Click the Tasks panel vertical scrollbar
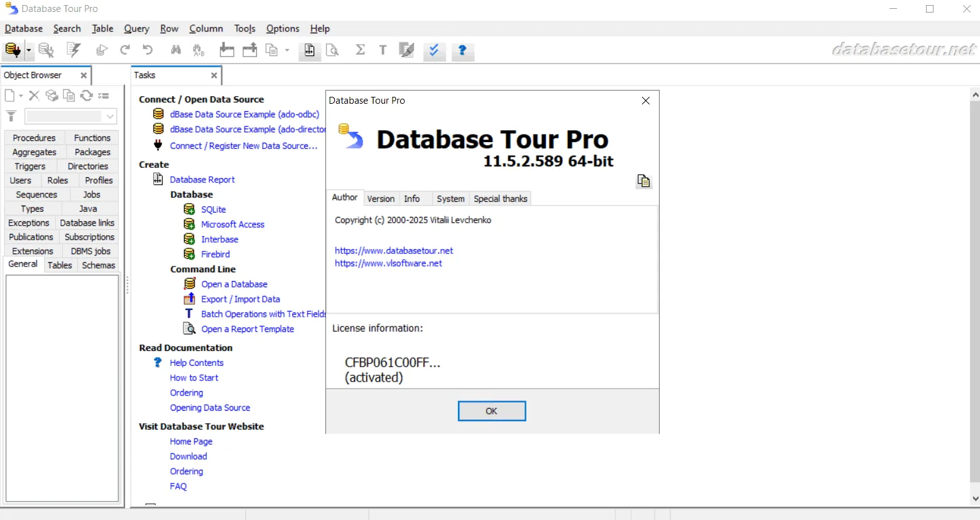980x520 pixels. pos(975,296)
